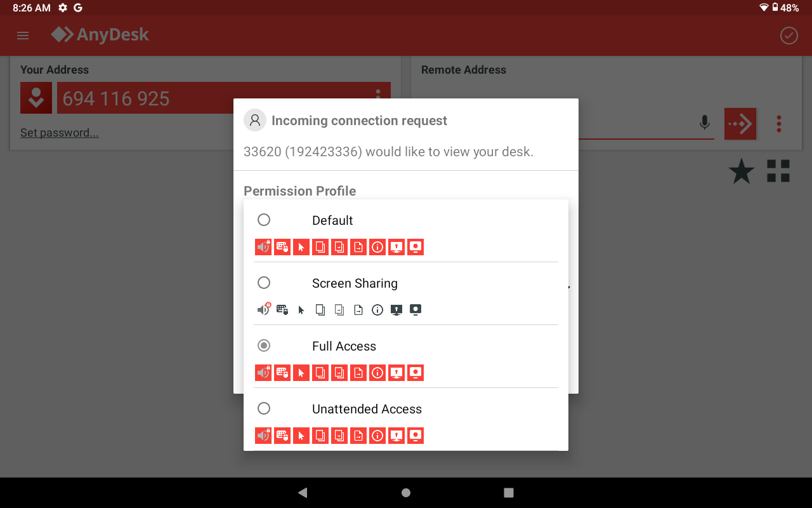Click the Your Address download badge icon
The height and width of the screenshot is (508, 812).
pyautogui.click(x=36, y=98)
